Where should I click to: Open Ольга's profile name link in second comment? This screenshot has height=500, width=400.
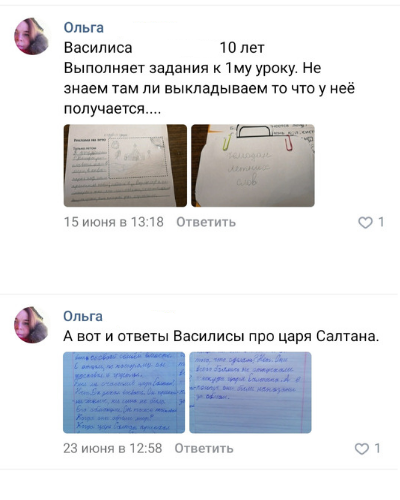tap(83, 316)
